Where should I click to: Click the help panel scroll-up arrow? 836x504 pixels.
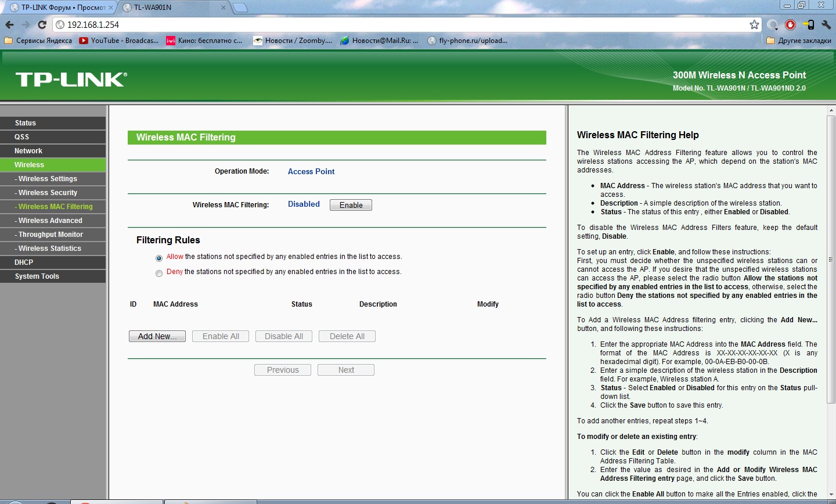tap(831, 110)
